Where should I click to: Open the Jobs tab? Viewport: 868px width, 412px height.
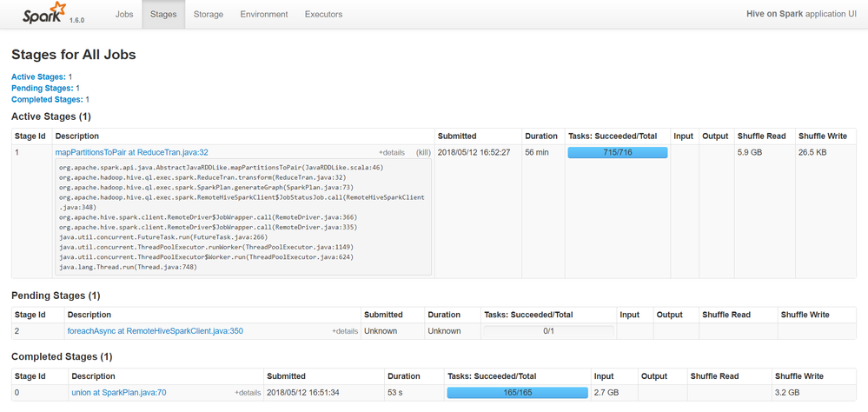point(124,14)
